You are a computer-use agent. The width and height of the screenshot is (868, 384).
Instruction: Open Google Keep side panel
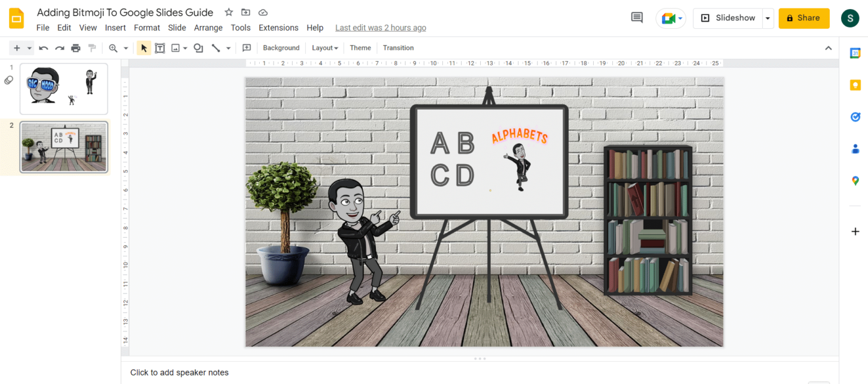[855, 84]
